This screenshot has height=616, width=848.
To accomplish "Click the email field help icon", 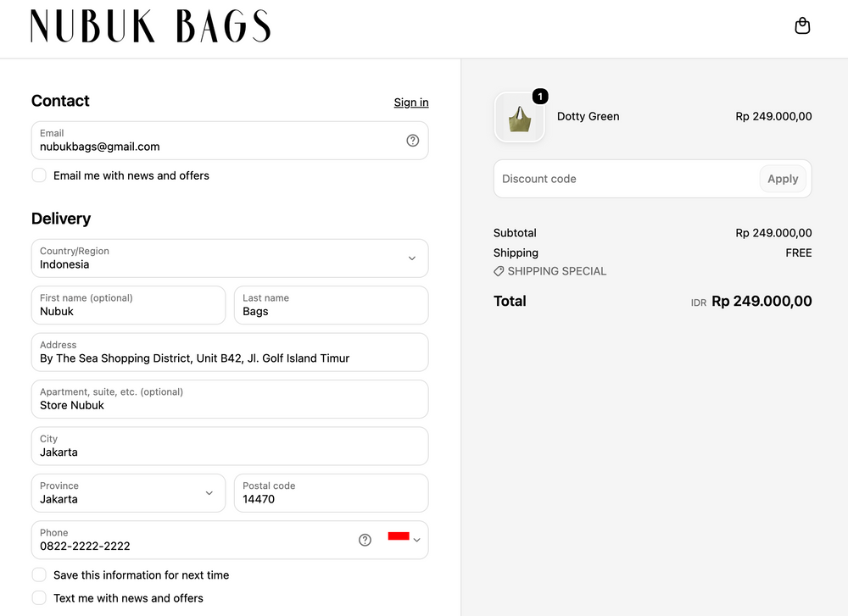I will (x=413, y=141).
